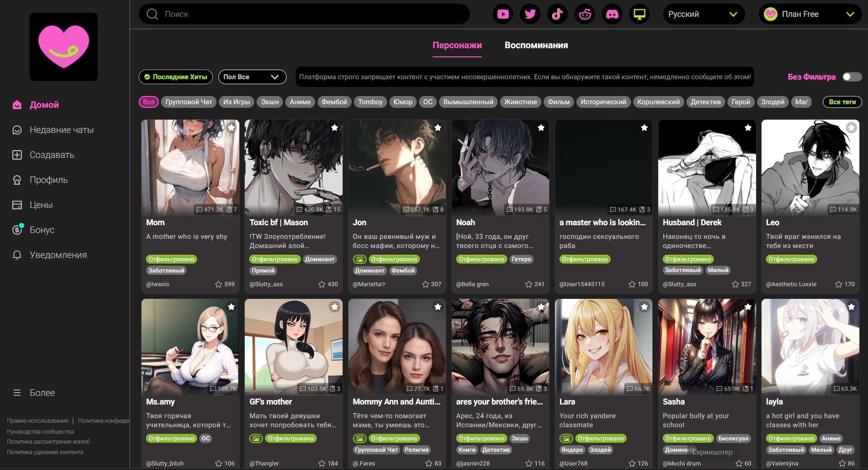Toggle the Последние Хиты filter
The image size is (868, 470).
coord(176,77)
